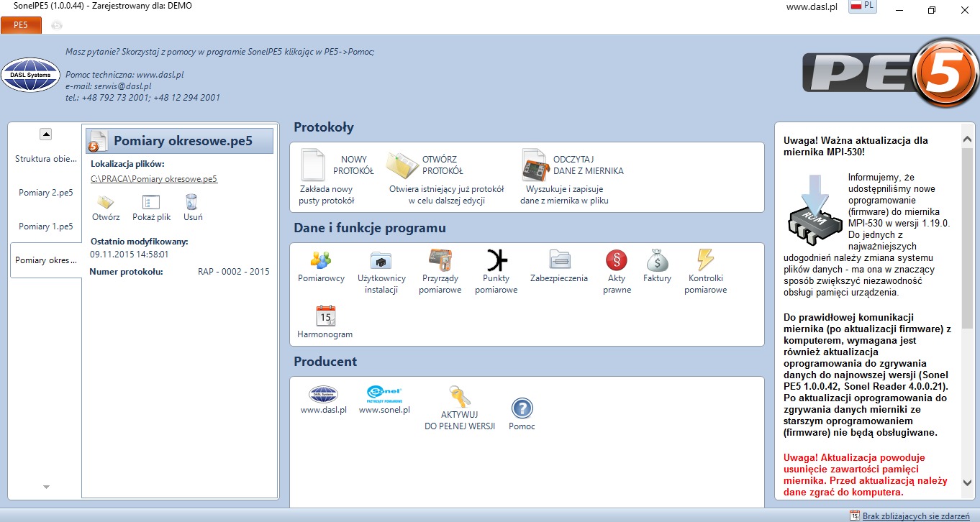Delete file with Usuń trash icon
Image resolution: width=980 pixels, height=522 pixels.
tap(192, 203)
